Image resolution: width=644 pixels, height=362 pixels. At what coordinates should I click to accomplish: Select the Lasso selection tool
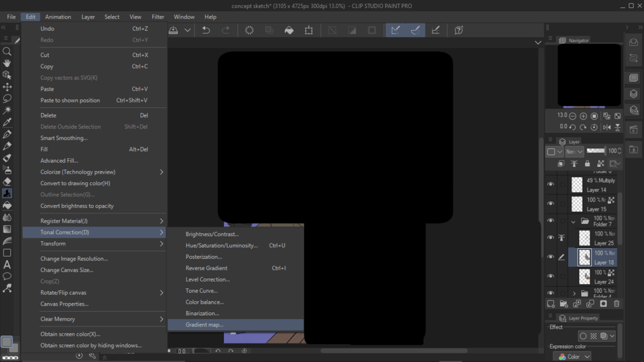7,99
